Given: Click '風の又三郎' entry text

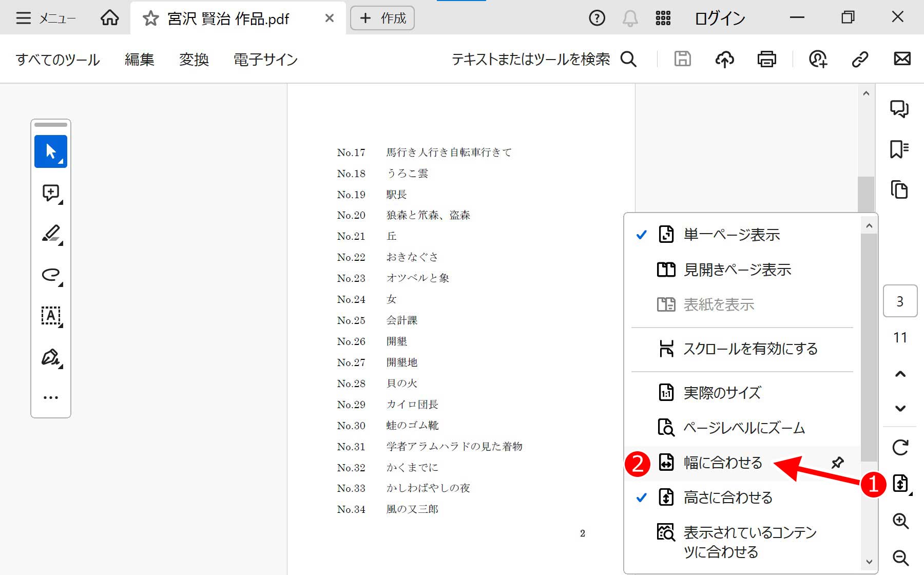Looking at the screenshot, I should (x=412, y=509).
